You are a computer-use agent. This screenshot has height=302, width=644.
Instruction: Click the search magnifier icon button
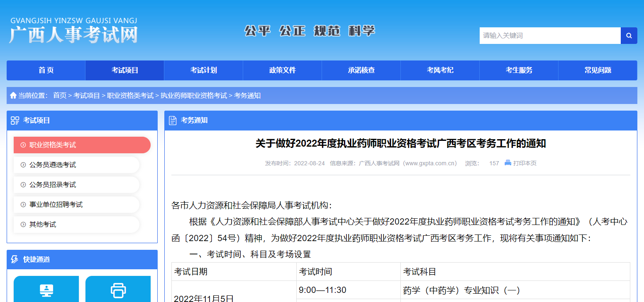[x=629, y=36]
